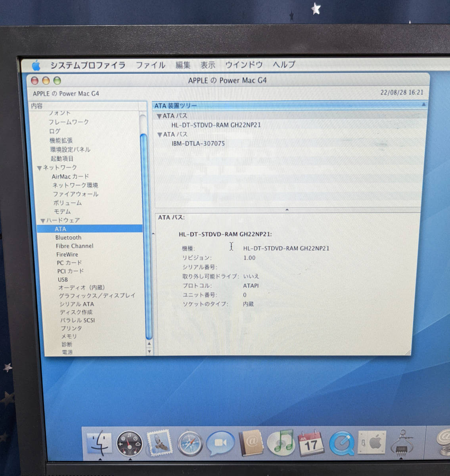This screenshot has height=476, width=450.
Task: Select ネットワーク環境 in sidebar
Action: 75,185
